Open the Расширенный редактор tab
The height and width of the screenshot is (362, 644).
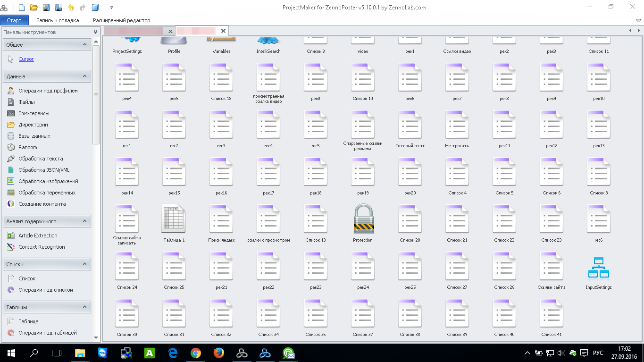click(121, 20)
